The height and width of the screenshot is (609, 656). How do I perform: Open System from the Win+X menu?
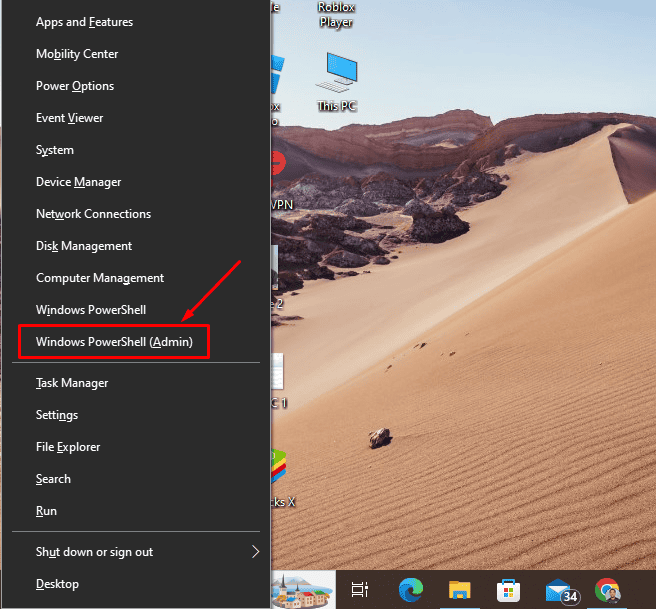(x=136, y=150)
